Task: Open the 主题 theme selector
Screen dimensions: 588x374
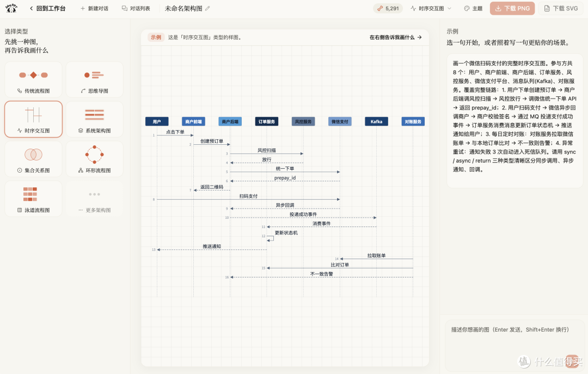Action: pos(473,8)
